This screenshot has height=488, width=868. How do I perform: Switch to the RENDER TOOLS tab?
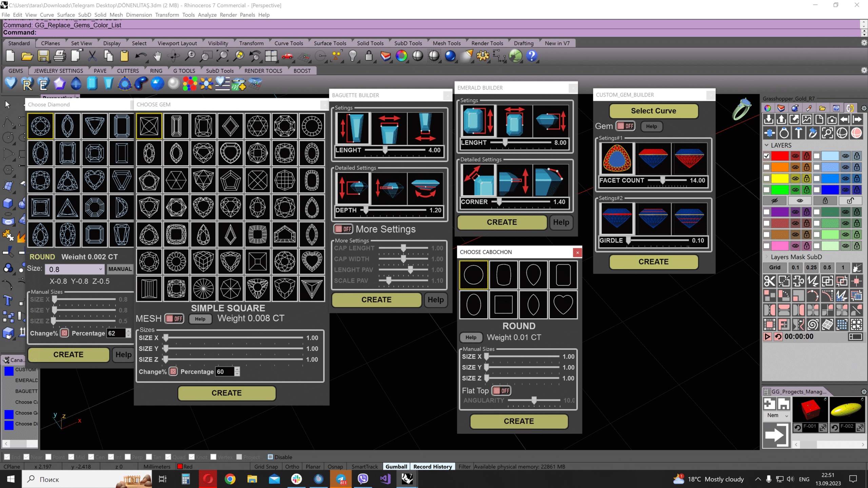[x=263, y=71]
